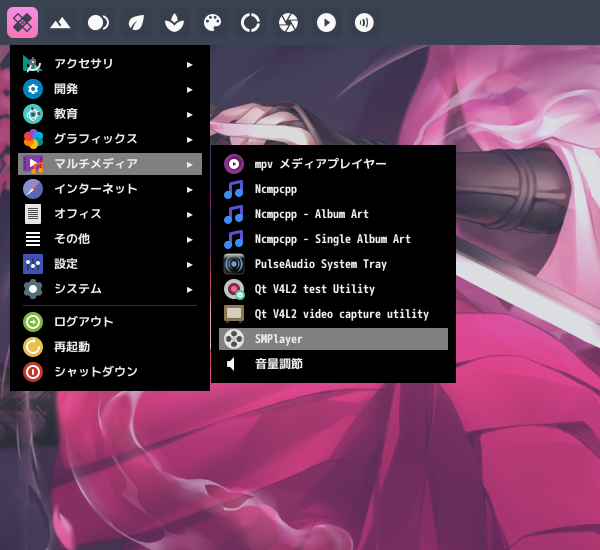This screenshot has width=600, height=550.
Task: Select 再起動 to reboot
Action: pyautogui.click(x=110, y=347)
